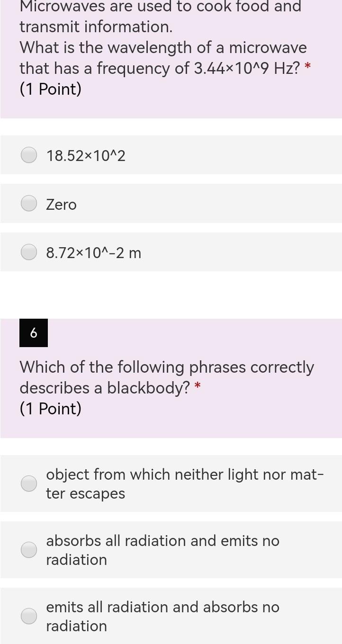This screenshot has height=644, width=342.
Task: Click text "object from which neither light nor matter escapes"
Action: point(185,483)
